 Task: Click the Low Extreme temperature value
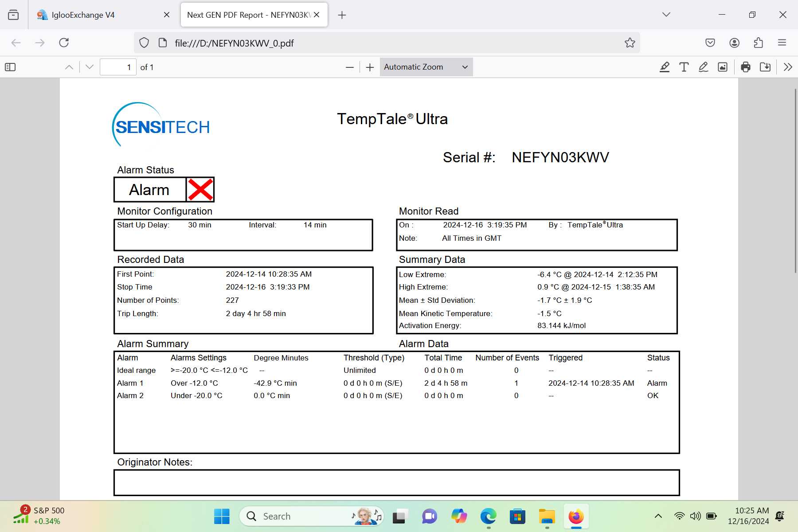[x=597, y=274]
